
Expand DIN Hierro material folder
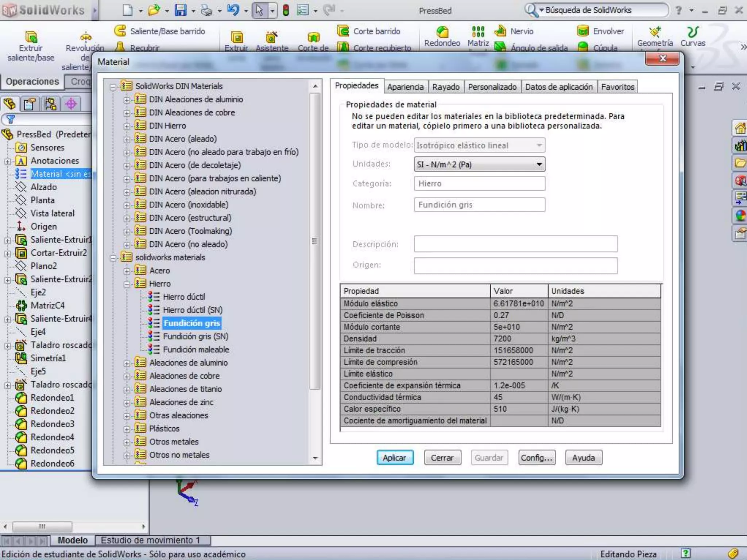click(127, 126)
